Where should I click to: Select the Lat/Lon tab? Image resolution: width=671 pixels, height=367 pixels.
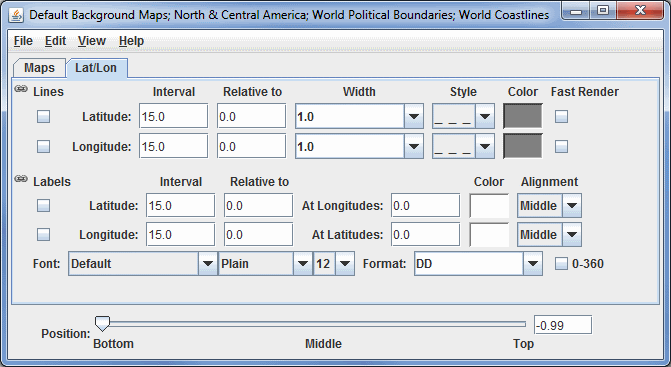tap(96, 68)
